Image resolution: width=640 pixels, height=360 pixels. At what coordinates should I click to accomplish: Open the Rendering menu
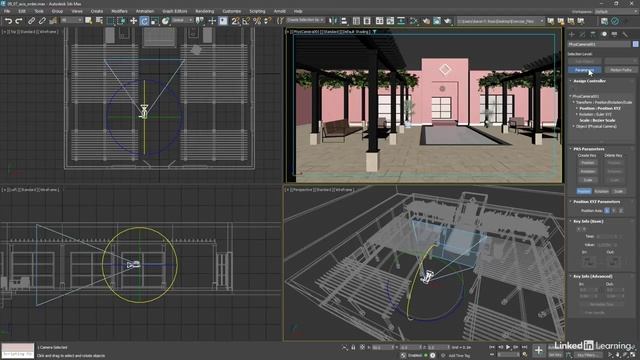tap(205, 11)
